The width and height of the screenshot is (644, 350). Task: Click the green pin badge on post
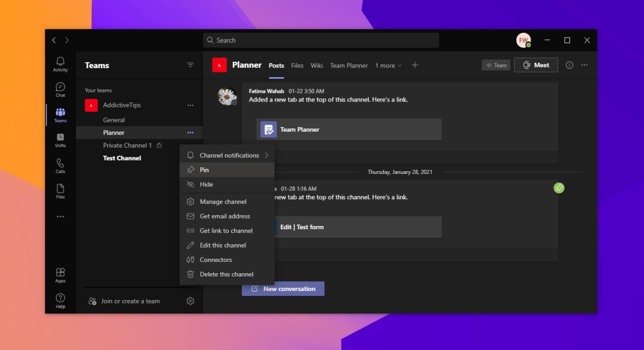click(559, 188)
